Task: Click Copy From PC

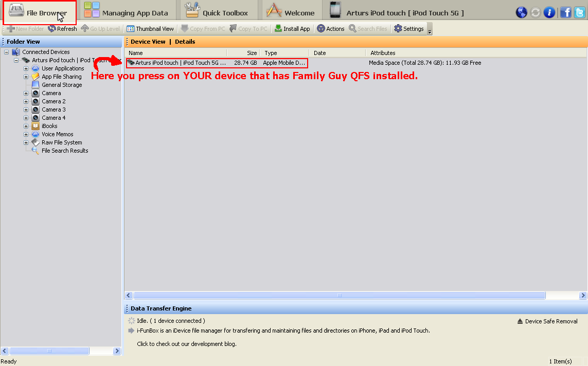Action: [203, 28]
